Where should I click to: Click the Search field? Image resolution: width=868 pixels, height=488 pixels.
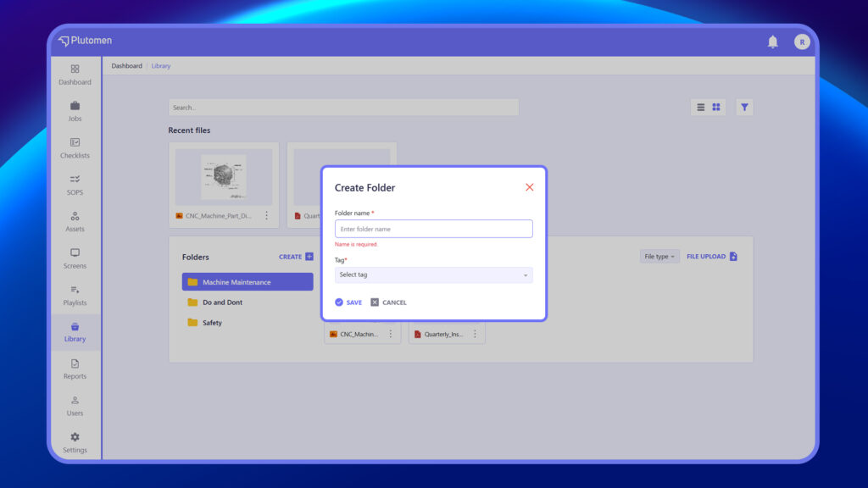[343, 108]
